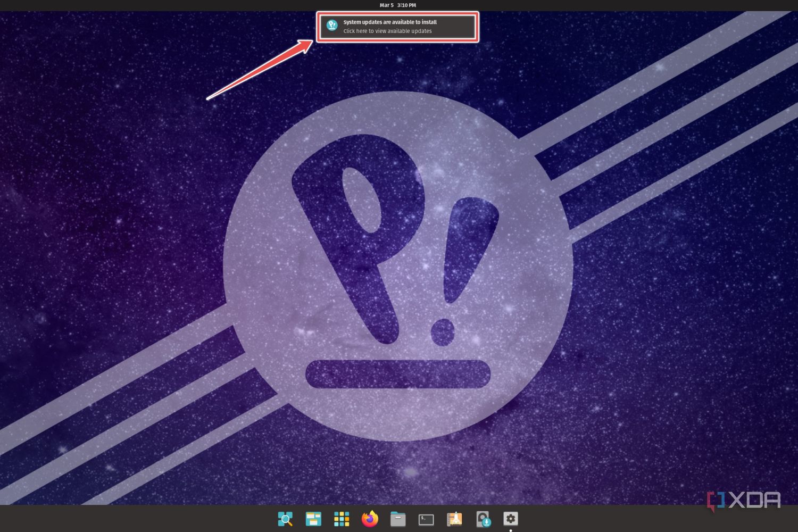Launch the Terminal from the dock
This screenshot has height=532, width=798.
pos(426,519)
